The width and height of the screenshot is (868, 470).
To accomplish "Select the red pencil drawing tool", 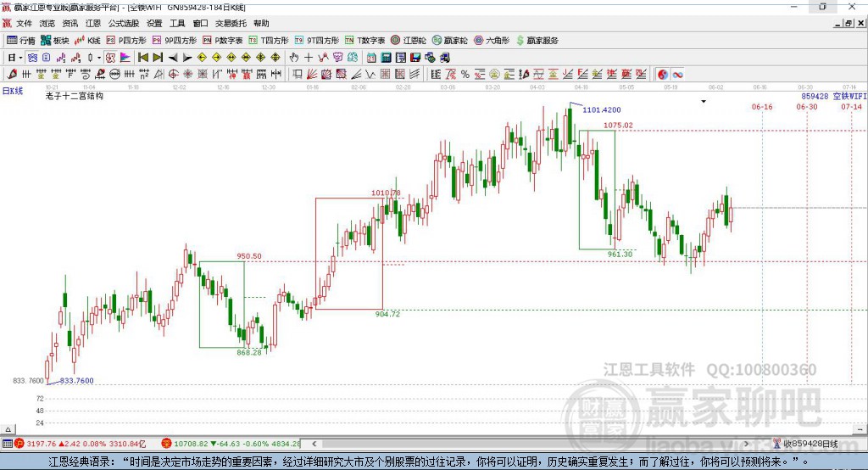I will tap(12, 75).
